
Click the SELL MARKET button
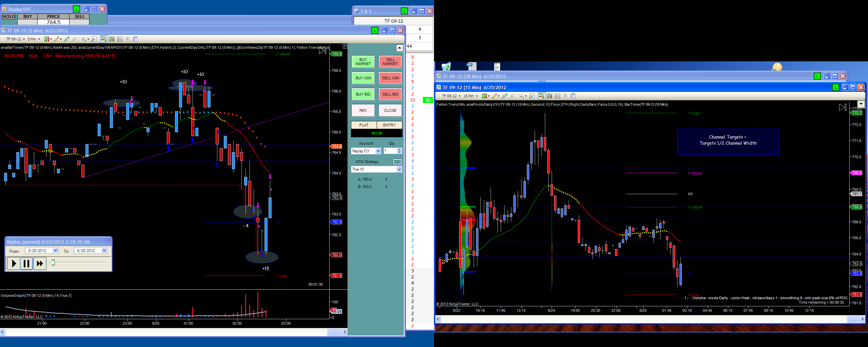(x=390, y=62)
